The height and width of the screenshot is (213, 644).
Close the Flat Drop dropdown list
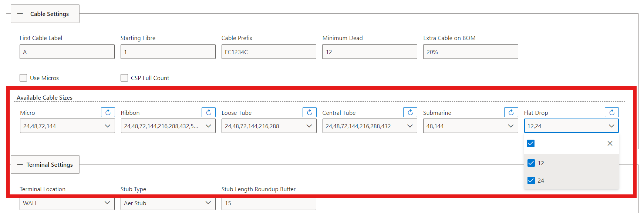pyautogui.click(x=610, y=143)
